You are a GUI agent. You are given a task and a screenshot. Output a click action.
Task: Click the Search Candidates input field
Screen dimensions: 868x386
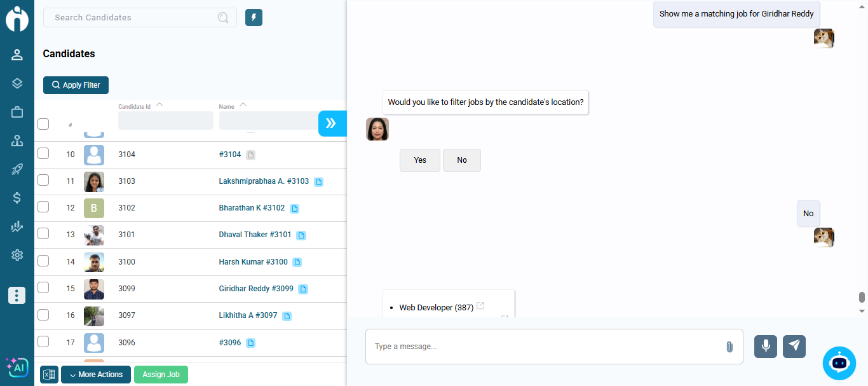click(133, 18)
